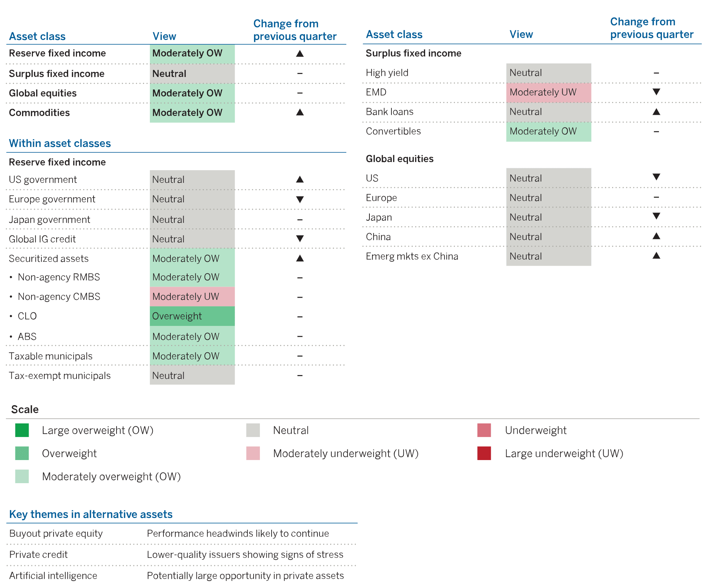Click the Moderately UW cell for Non-agency CMBS
Viewport: 711px width, 588px height.
point(192,297)
